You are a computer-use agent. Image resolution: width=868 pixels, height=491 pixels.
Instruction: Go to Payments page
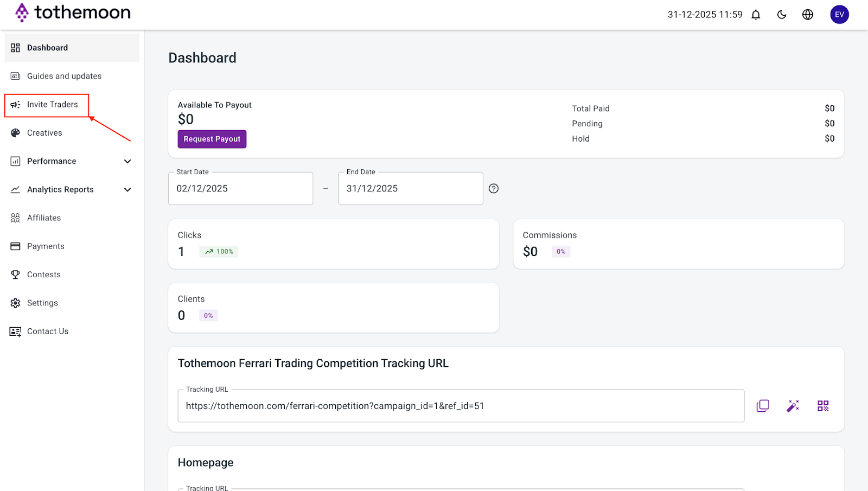72,246
